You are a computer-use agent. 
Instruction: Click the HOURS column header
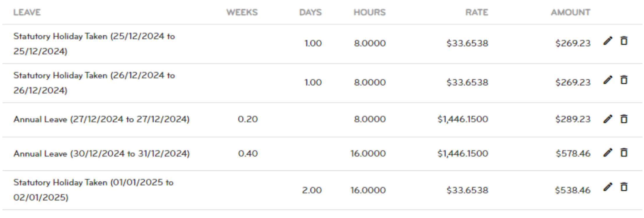click(370, 12)
